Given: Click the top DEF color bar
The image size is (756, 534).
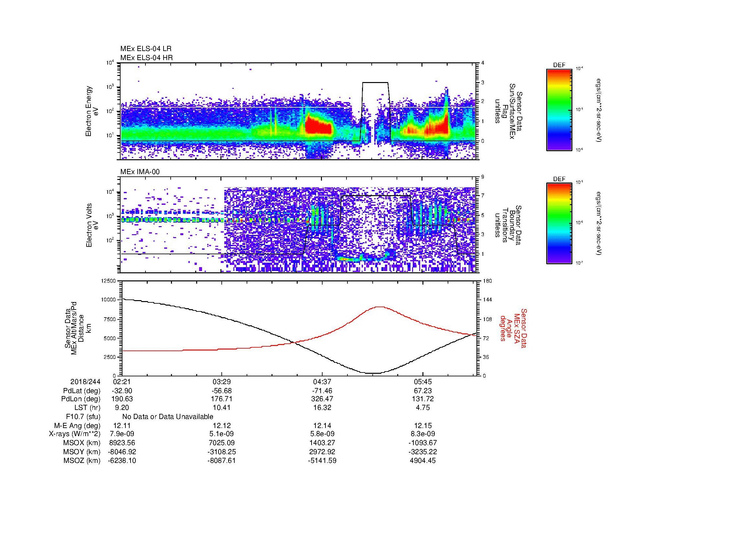Looking at the screenshot, I should pyautogui.click(x=559, y=110).
